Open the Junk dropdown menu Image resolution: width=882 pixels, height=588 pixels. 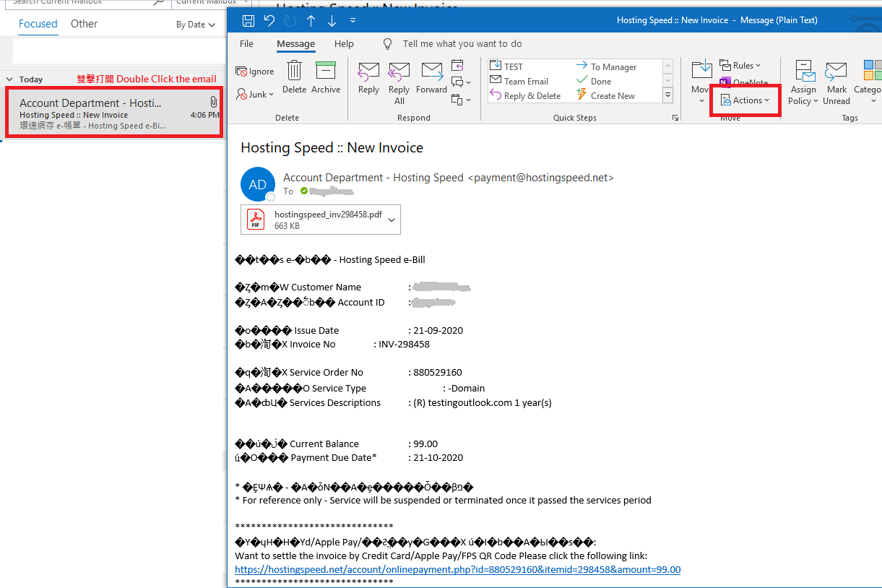pos(255,95)
